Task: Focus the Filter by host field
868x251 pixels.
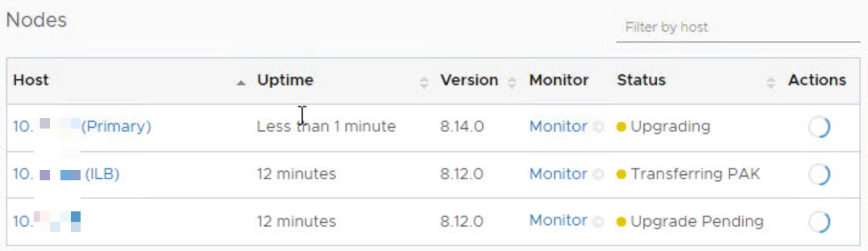Action: 738,28
